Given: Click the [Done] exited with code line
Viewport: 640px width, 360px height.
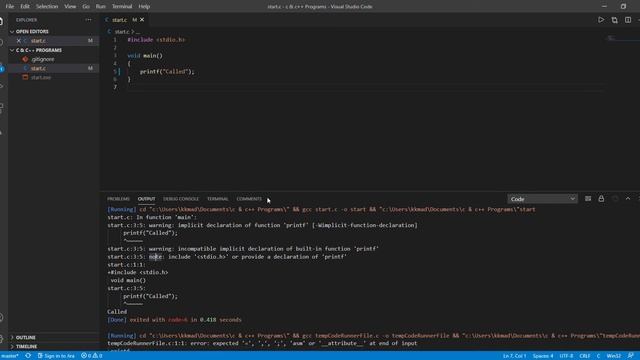Looking at the screenshot, I should coord(174,320).
